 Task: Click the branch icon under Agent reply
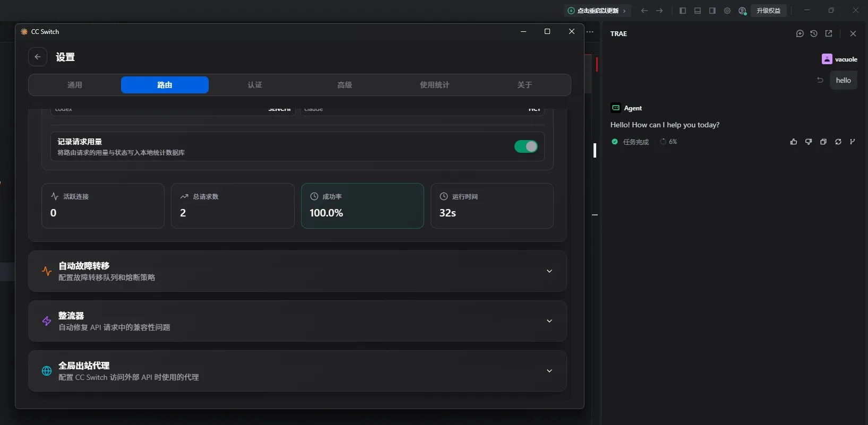coord(853,142)
